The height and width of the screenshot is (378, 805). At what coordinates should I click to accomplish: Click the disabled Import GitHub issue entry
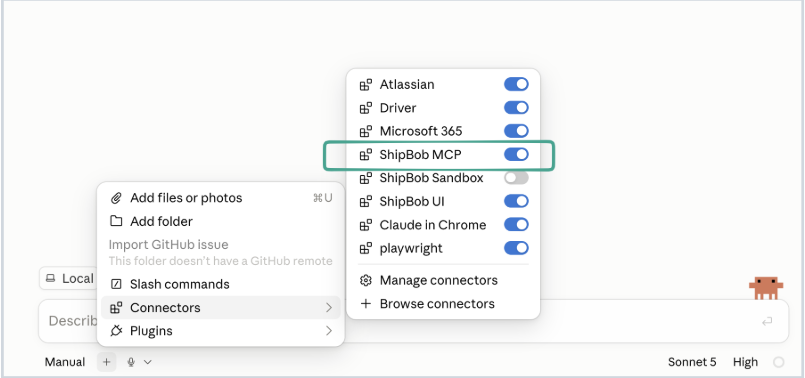click(168, 244)
